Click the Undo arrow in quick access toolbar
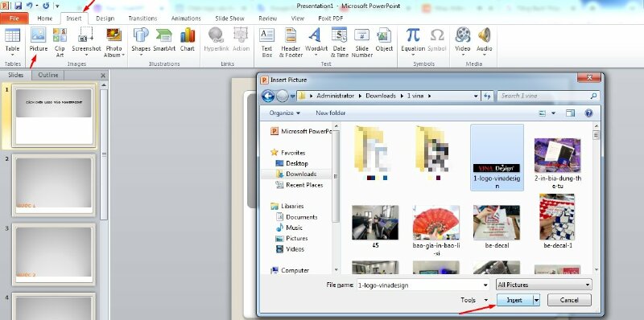 29,6
